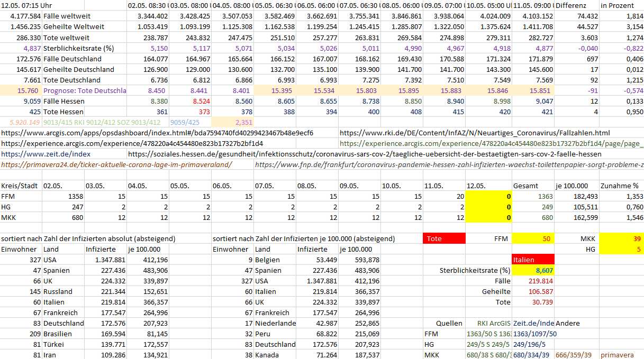Select the yellow cell with red 50
The width and height of the screenshot is (644, 359).
point(534,238)
